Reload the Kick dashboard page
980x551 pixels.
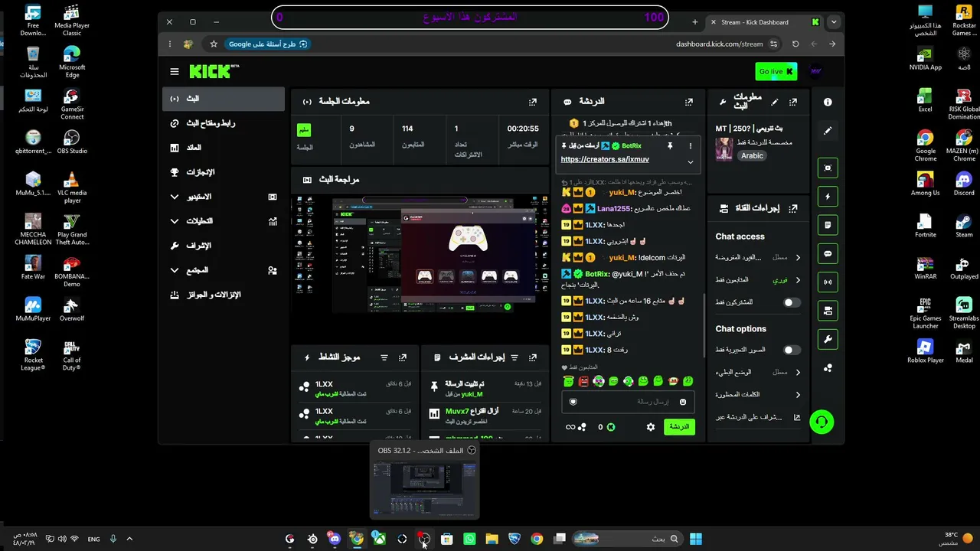click(x=795, y=44)
